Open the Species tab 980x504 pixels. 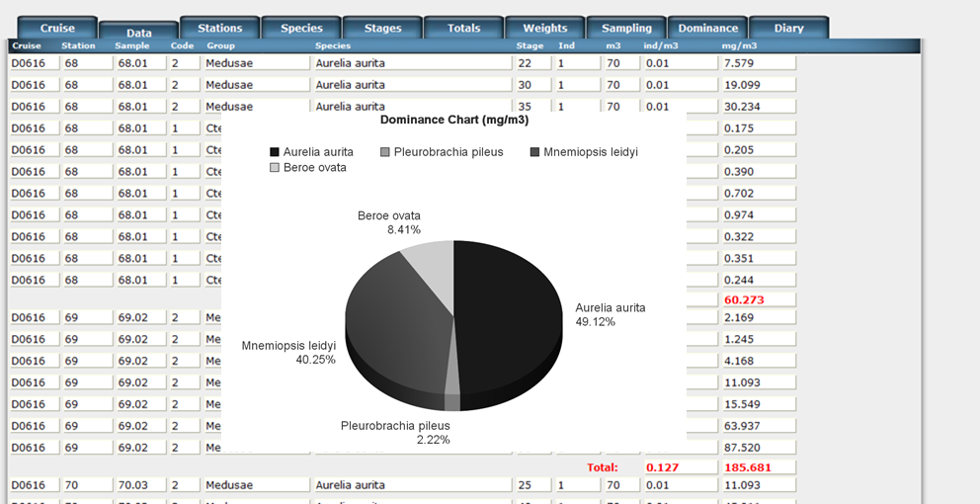[x=301, y=28]
